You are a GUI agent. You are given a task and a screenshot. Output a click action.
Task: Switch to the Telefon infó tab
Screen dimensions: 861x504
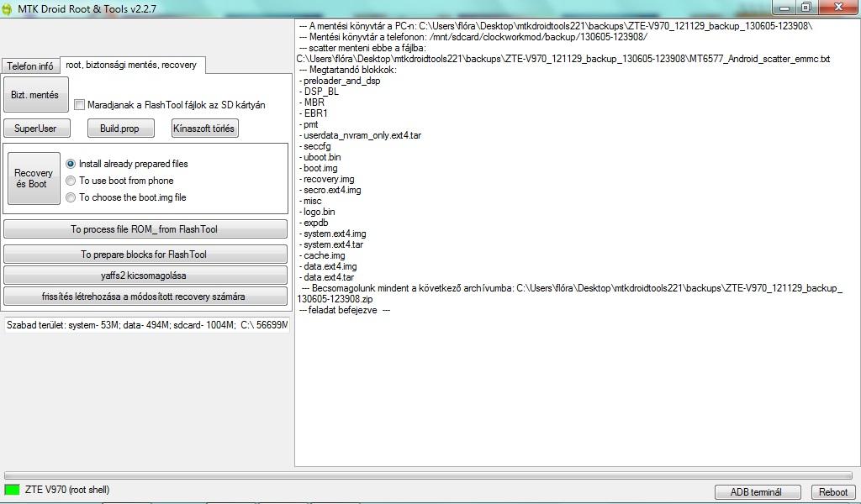click(30, 66)
